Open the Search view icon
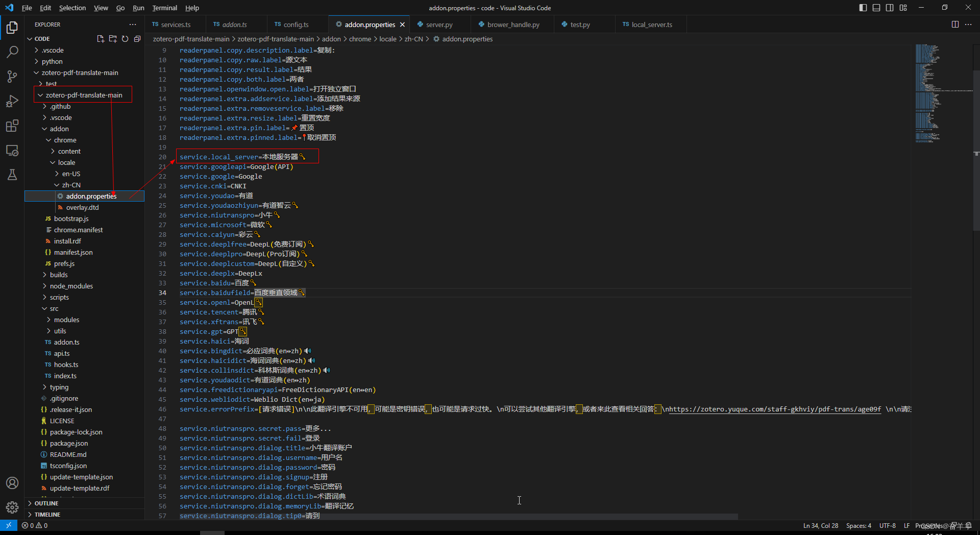Image resolution: width=980 pixels, height=535 pixels. (12, 52)
